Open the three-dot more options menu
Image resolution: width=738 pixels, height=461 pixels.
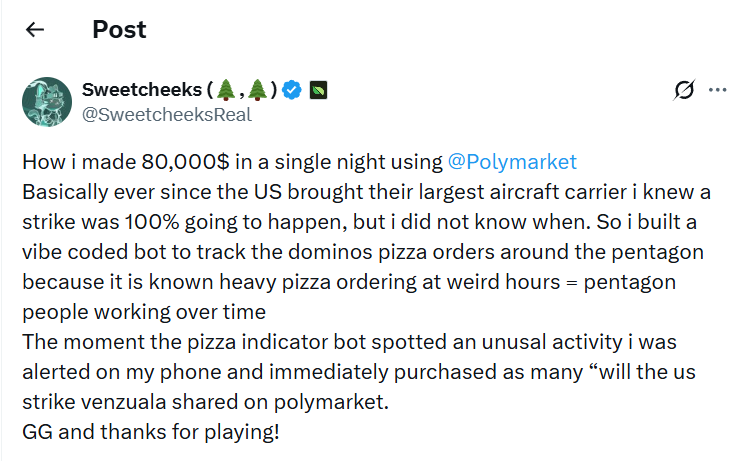coord(716,91)
